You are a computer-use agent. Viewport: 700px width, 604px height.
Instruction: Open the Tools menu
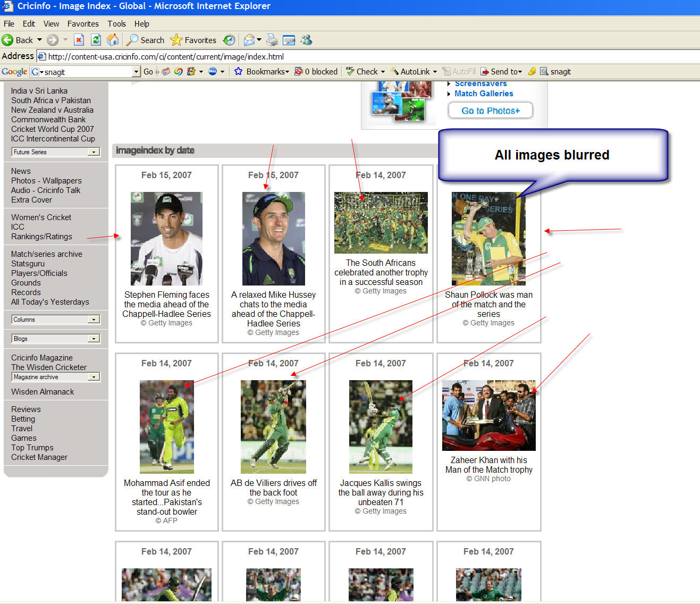click(x=116, y=24)
